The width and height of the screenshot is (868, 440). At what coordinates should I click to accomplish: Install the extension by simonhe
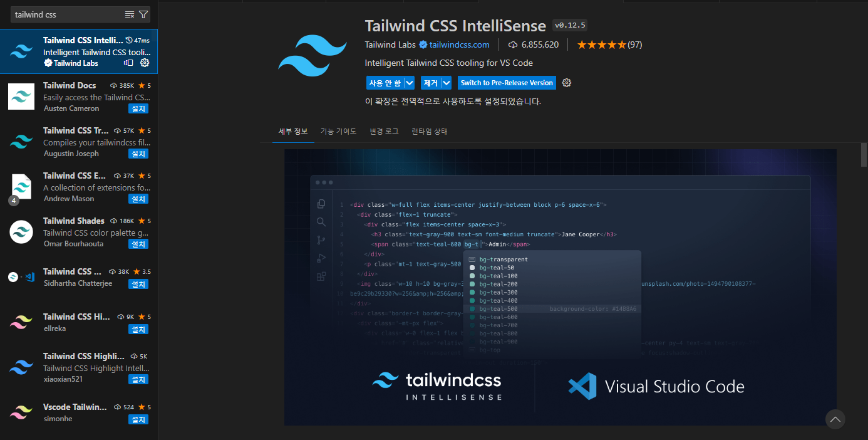(138, 419)
